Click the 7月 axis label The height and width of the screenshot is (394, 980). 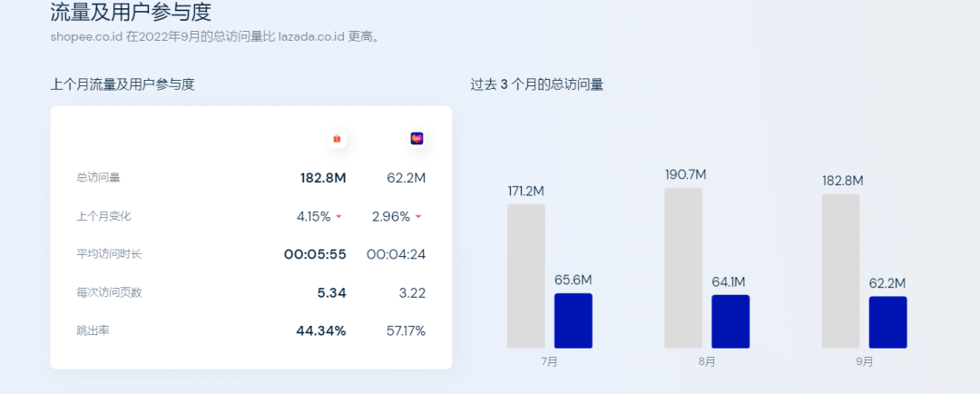(x=550, y=362)
